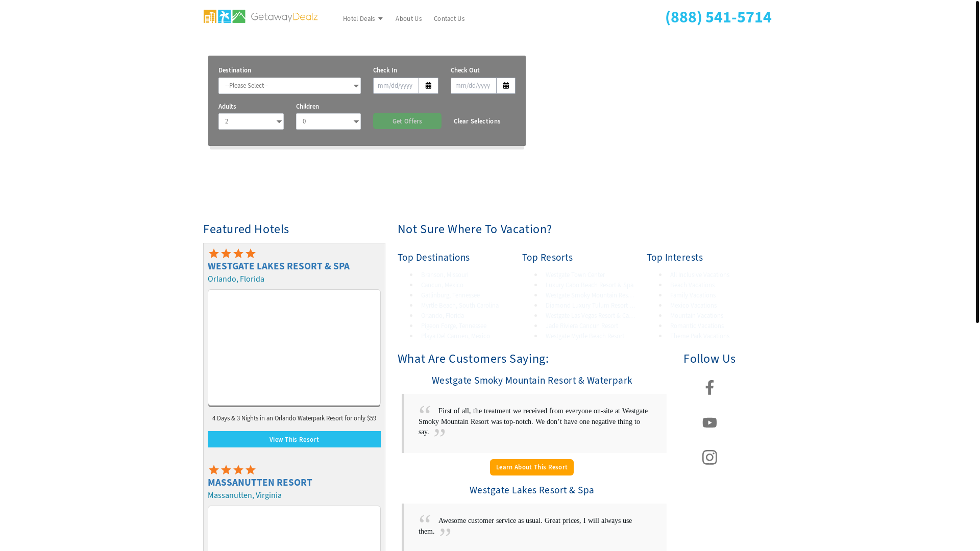Open Diamond Luxury Tulum Resort link
Image resolution: width=980 pixels, height=551 pixels.
click(590, 306)
